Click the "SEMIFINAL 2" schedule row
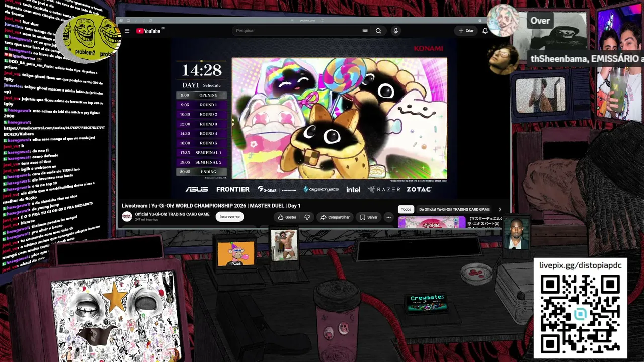 click(201, 162)
